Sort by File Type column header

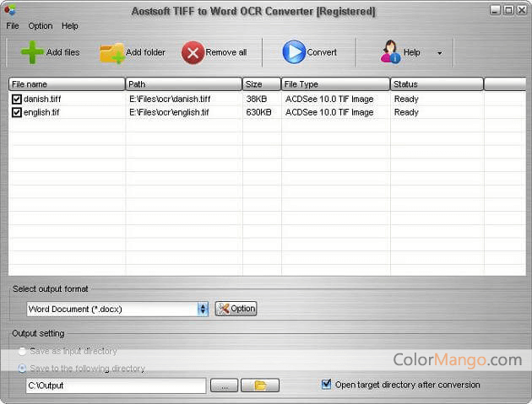coord(335,84)
